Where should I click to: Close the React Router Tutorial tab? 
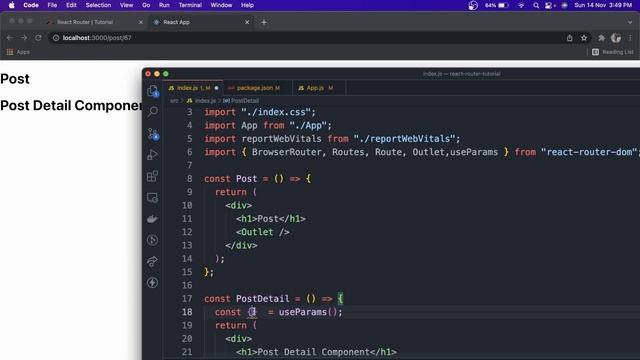141,22
